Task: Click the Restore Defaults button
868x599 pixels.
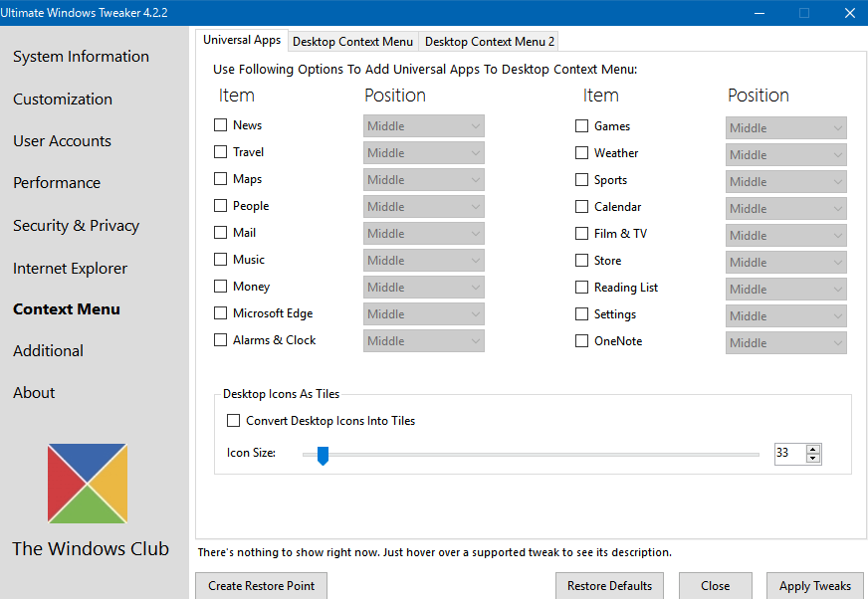Action: [x=609, y=586]
